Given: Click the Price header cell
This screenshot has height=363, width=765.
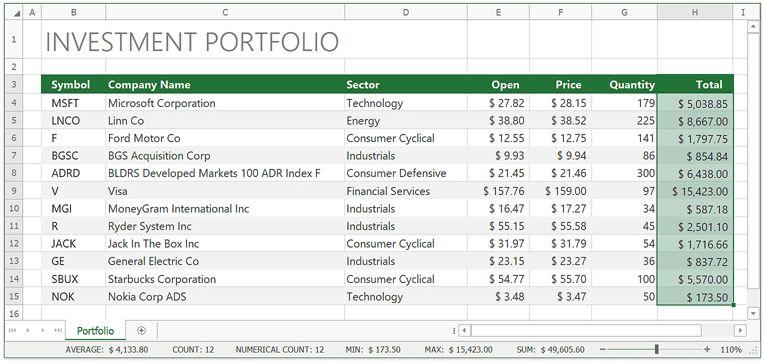Looking at the screenshot, I should tap(560, 84).
